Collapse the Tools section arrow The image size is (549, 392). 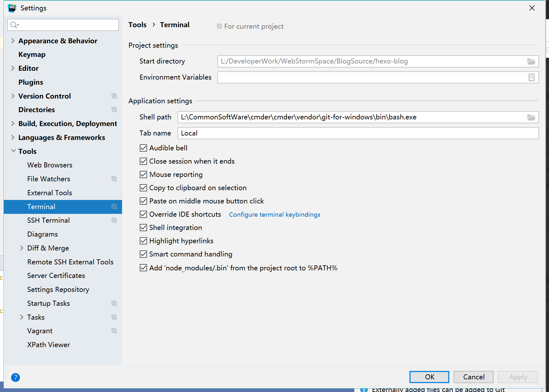(x=13, y=151)
